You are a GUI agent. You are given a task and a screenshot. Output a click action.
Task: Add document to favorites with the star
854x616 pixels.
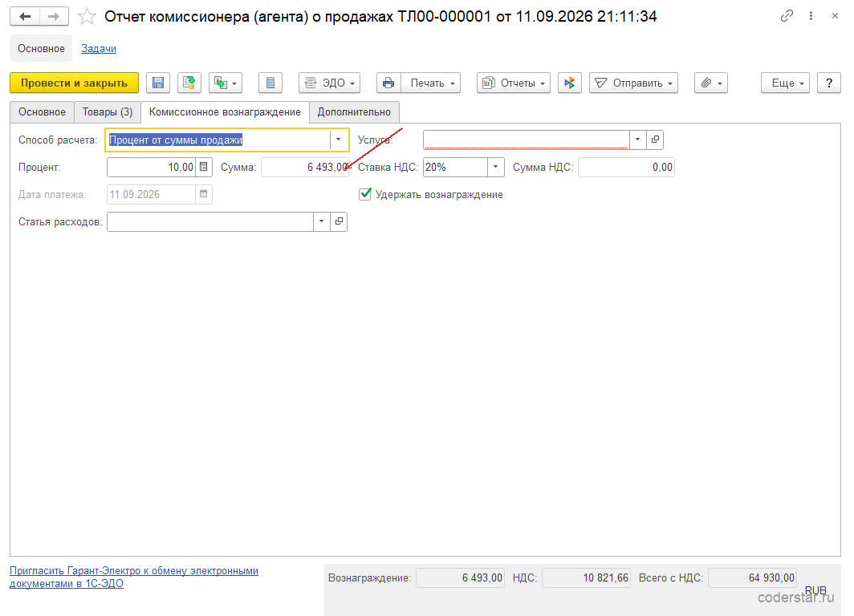87,17
